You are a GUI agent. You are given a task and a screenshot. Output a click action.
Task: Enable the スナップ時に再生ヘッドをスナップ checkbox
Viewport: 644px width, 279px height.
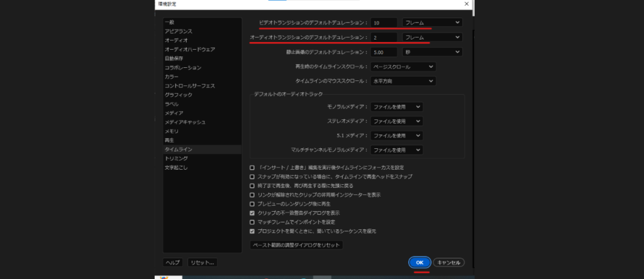(x=252, y=177)
